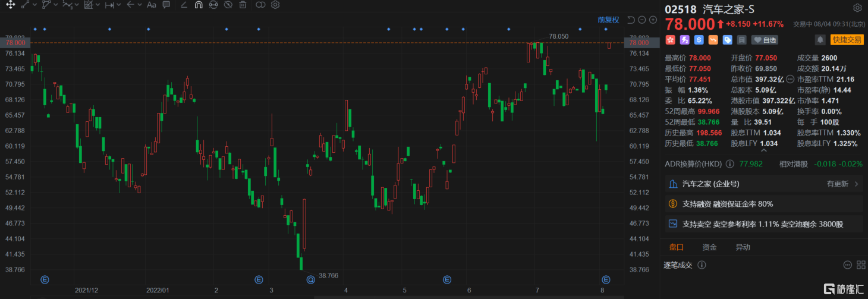Click the purple lightning level-2 badge
Screen dimensions: 868x299
tap(684, 40)
